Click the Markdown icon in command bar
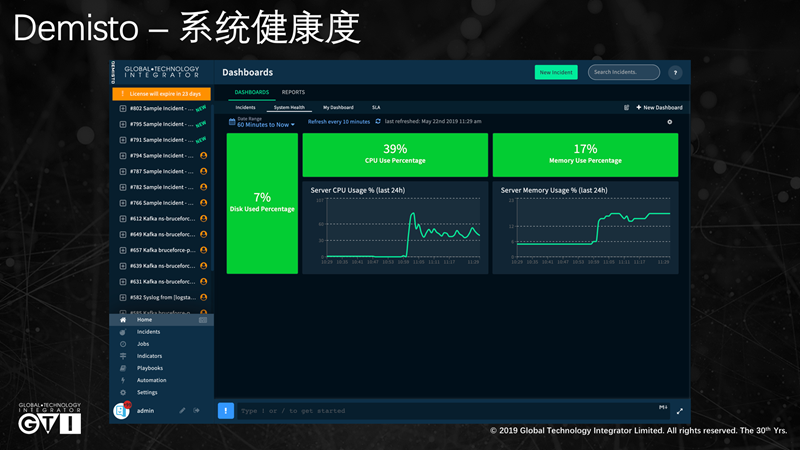 pyautogui.click(x=663, y=407)
